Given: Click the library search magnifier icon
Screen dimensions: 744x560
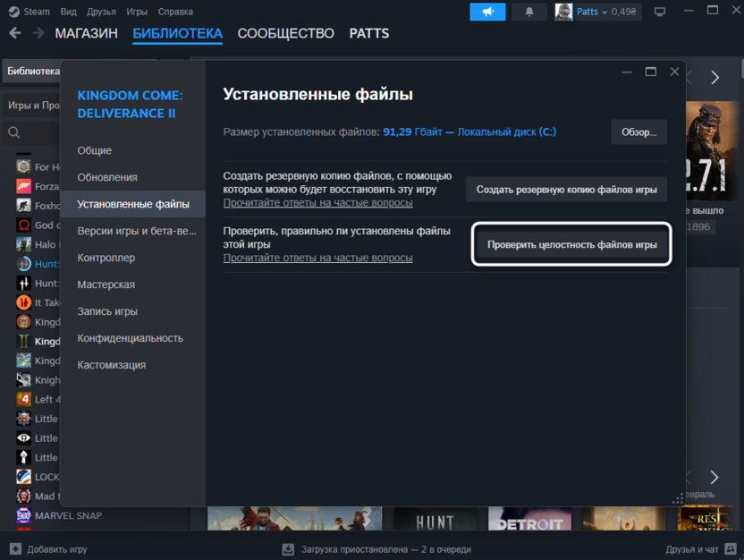Looking at the screenshot, I should click(x=14, y=132).
